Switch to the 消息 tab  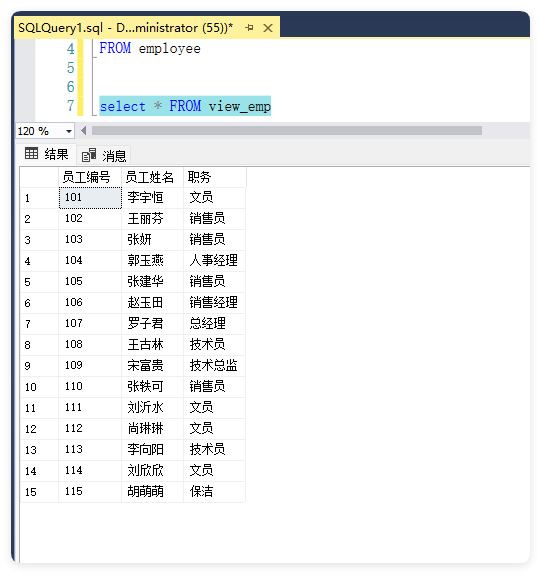point(104,156)
